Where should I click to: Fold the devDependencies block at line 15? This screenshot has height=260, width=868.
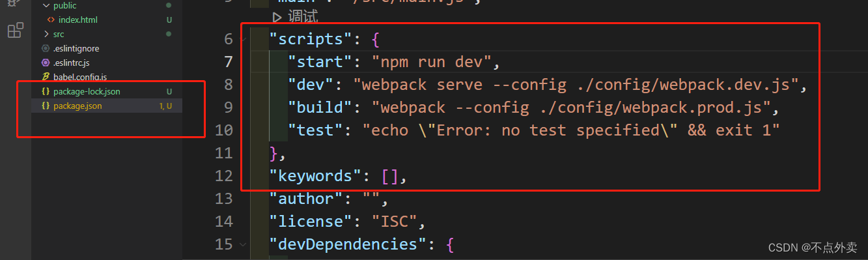coord(244,244)
